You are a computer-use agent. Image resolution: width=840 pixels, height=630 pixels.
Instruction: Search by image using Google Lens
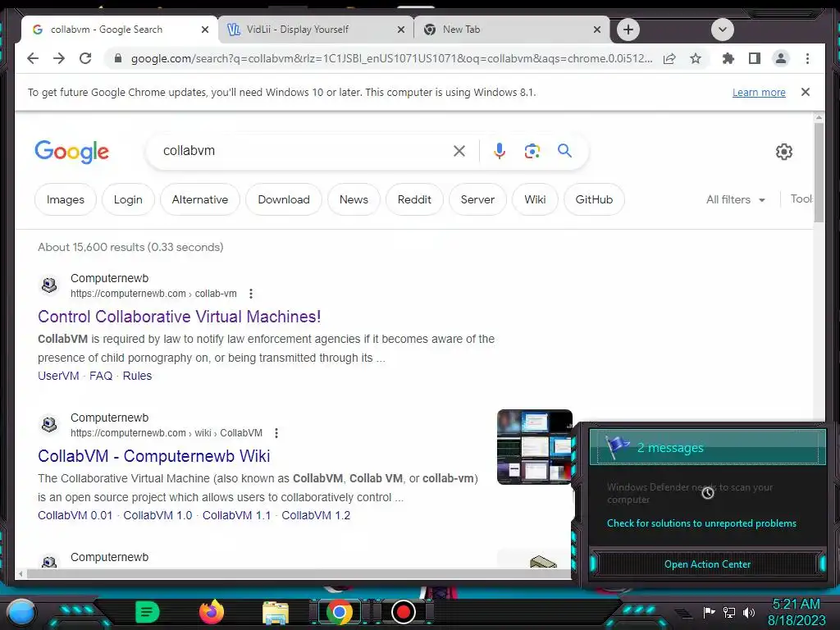tap(532, 151)
